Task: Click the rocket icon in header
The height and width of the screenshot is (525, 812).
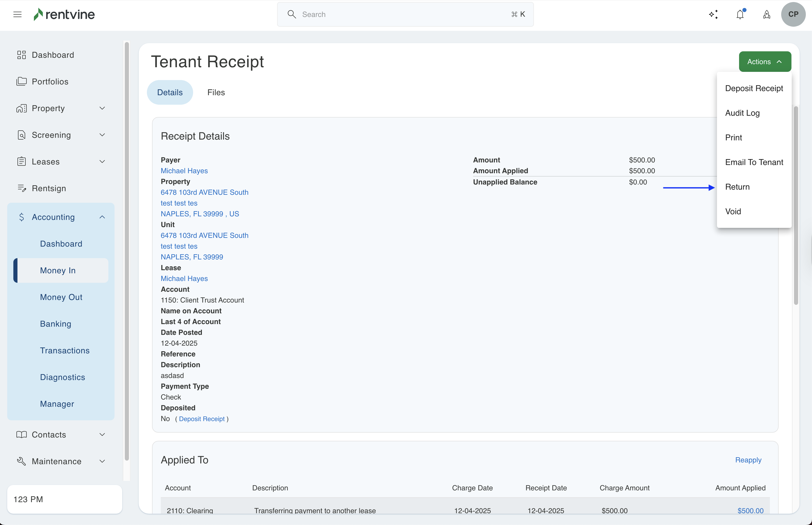Action: tap(766, 14)
